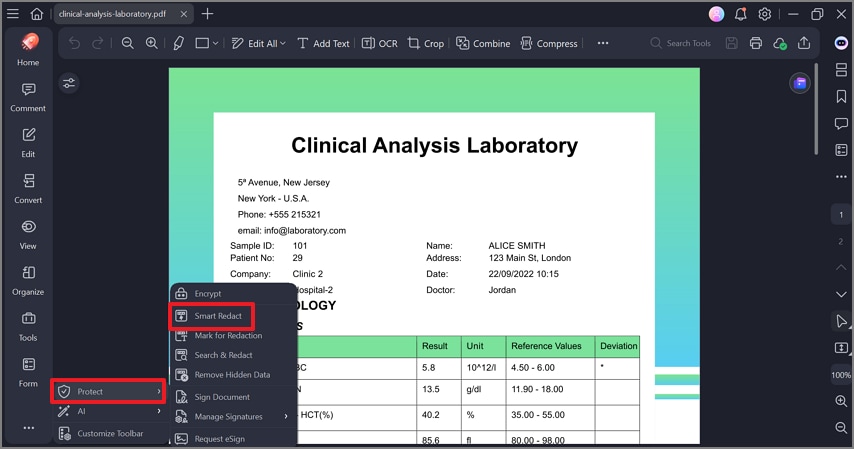This screenshot has width=854, height=449.
Task: Open the bookmarks panel
Action: click(841, 96)
